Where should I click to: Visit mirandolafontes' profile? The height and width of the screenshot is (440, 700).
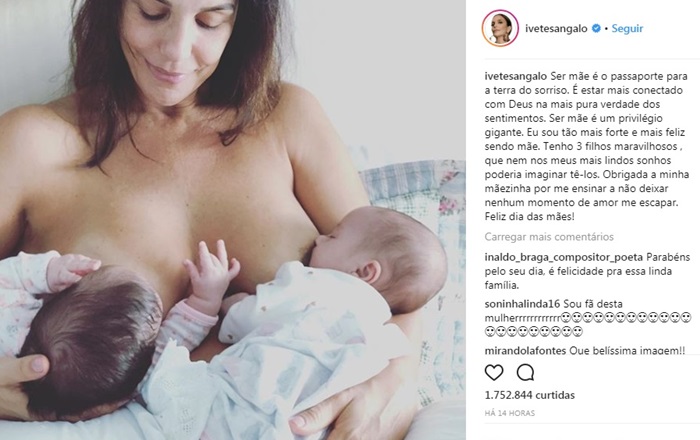click(x=525, y=351)
